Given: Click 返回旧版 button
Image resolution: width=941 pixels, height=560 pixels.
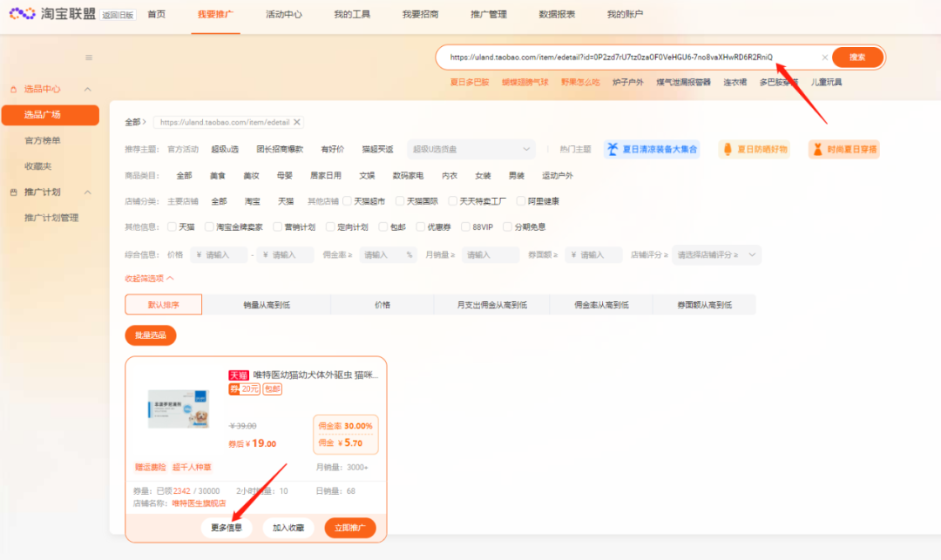Looking at the screenshot, I should point(118,15).
